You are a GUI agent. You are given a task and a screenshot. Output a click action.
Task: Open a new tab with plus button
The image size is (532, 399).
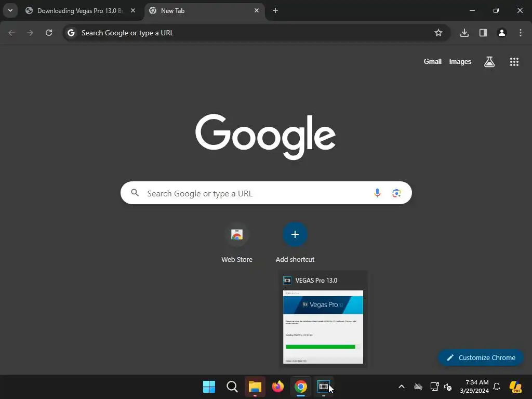[x=275, y=10]
